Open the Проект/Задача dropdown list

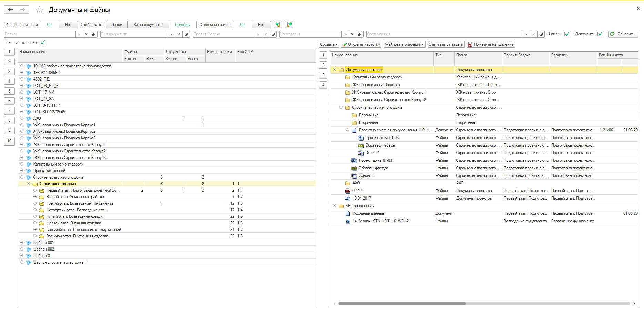point(258,34)
